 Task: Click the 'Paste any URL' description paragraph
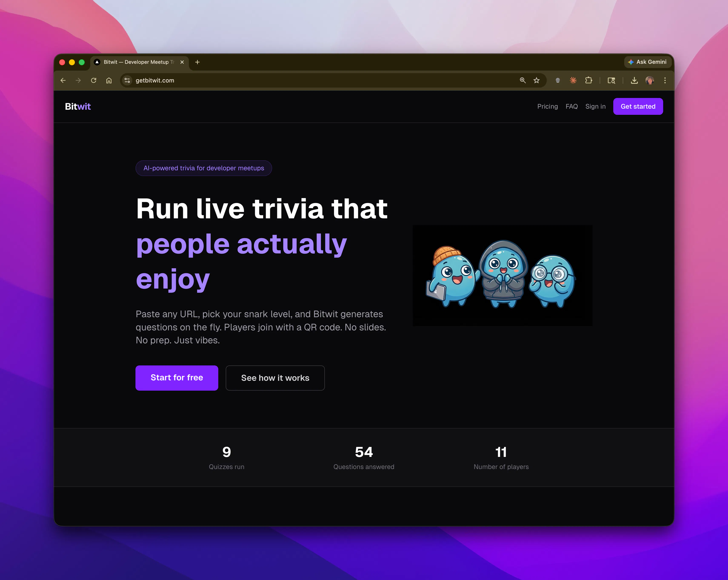261,327
